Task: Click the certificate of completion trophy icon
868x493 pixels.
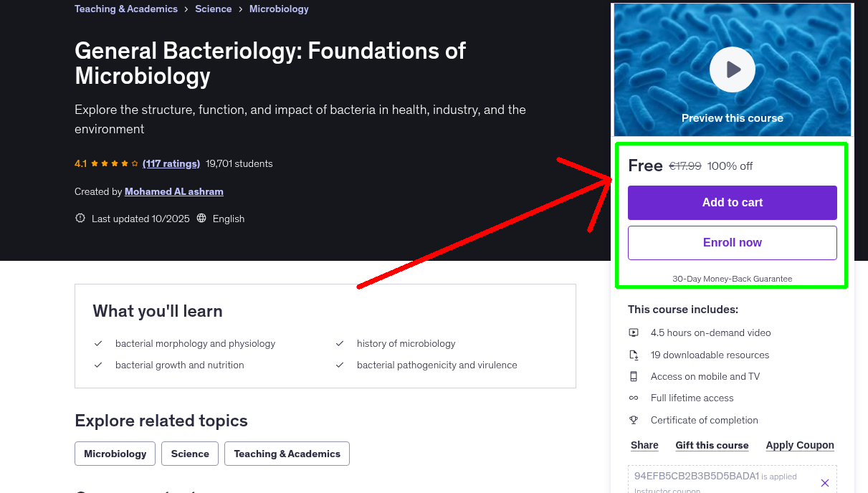Action: (634, 420)
